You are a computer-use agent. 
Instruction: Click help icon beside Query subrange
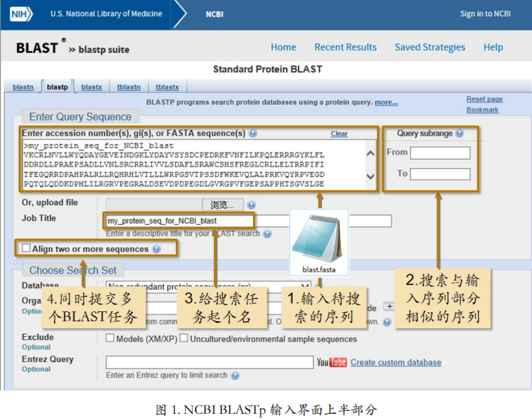pos(460,133)
